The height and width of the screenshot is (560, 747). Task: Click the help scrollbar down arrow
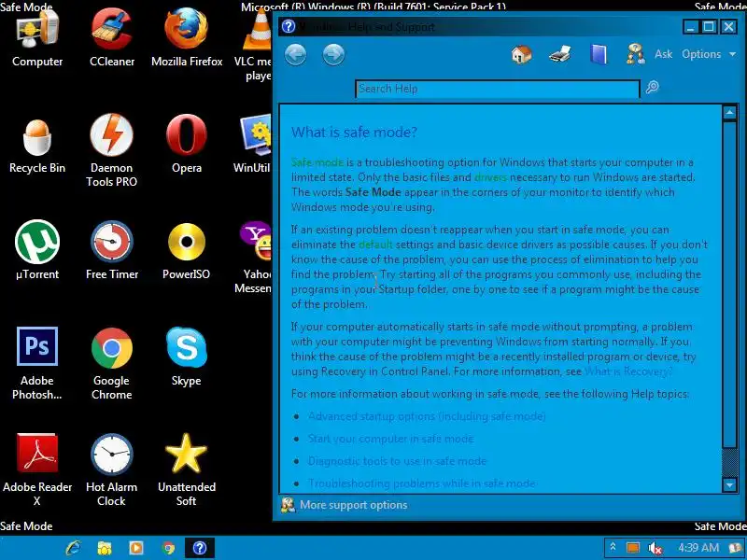730,485
